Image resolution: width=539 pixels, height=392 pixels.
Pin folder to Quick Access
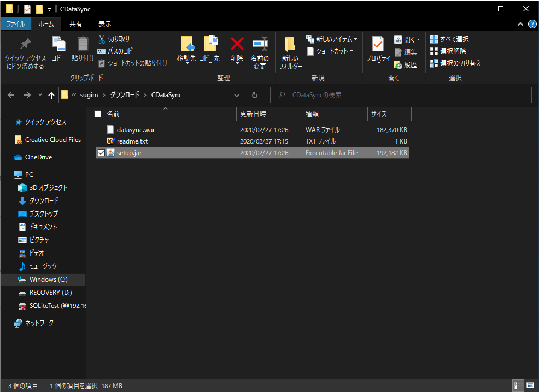25,53
